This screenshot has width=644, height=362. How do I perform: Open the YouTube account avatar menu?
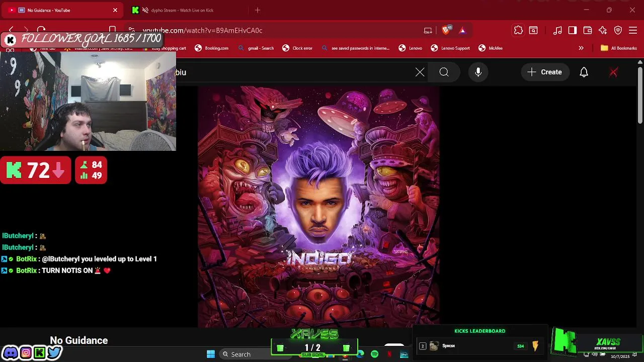pyautogui.click(x=613, y=72)
